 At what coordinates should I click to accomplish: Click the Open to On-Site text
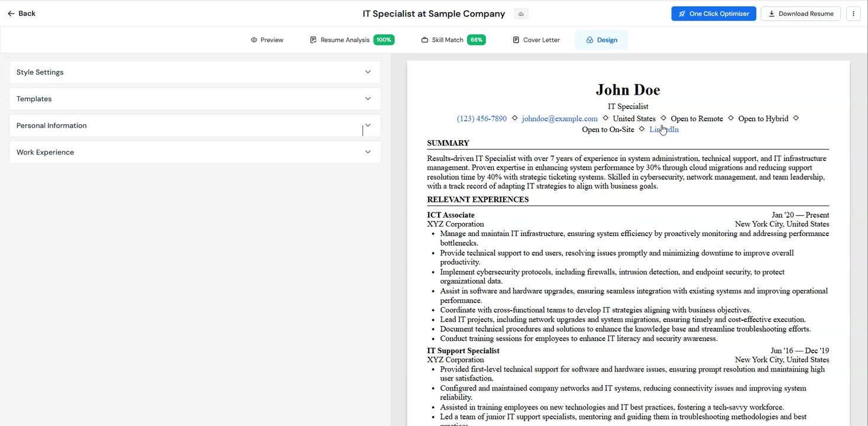(608, 130)
